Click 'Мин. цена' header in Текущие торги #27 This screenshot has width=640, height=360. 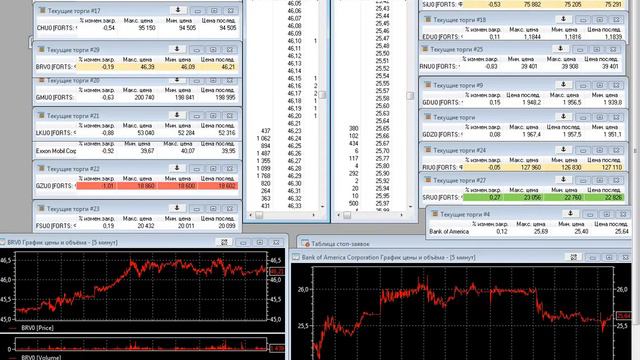point(563,190)
